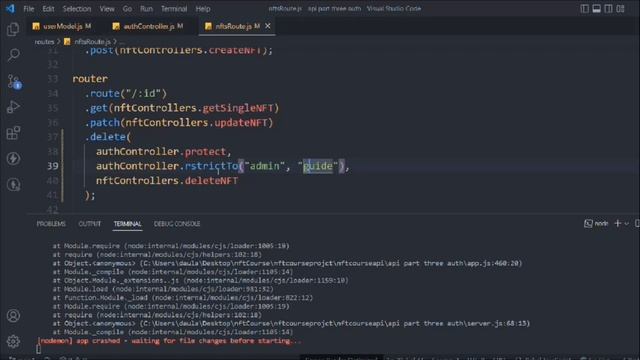Toggle the bottom panel layout icon
The image size is (640, 360).
coord(596,9)
